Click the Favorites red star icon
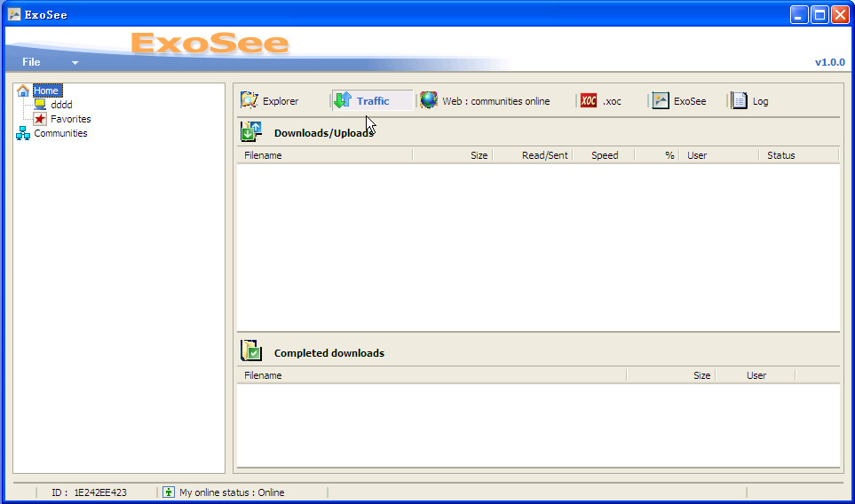855x504 pixels. tap(40, 118)
